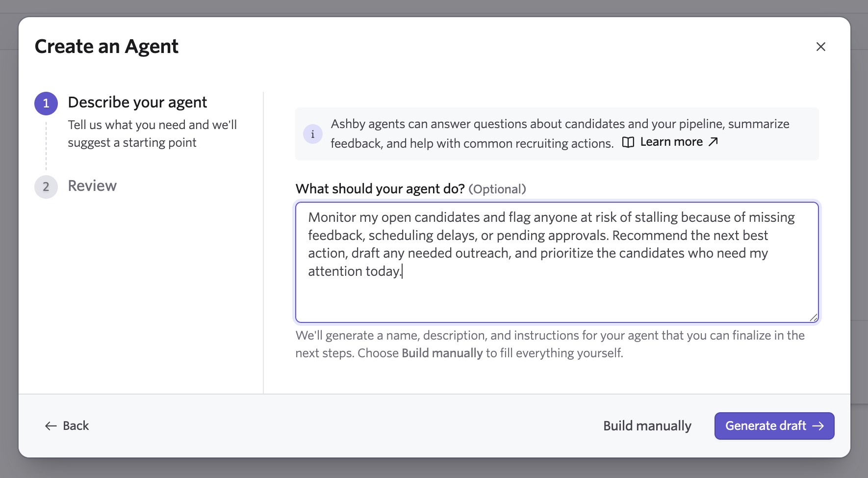This screenshot has width=868, height=478.
Task: Click the step 2 circle indicator
Action: tap(46, 186)
